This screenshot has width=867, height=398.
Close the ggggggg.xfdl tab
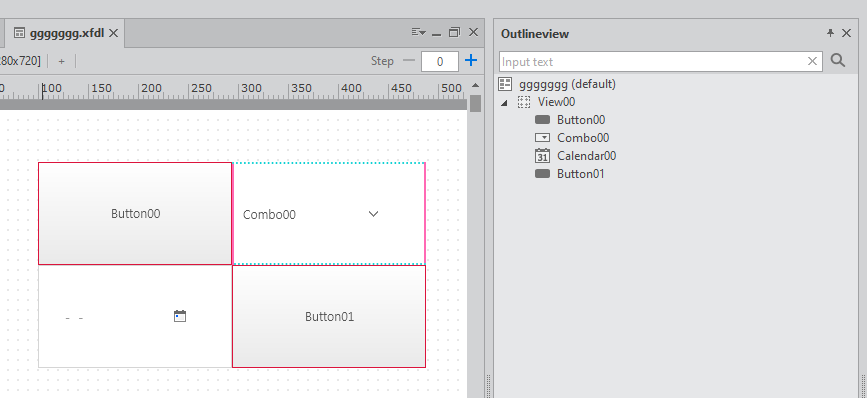coord(113,33)
